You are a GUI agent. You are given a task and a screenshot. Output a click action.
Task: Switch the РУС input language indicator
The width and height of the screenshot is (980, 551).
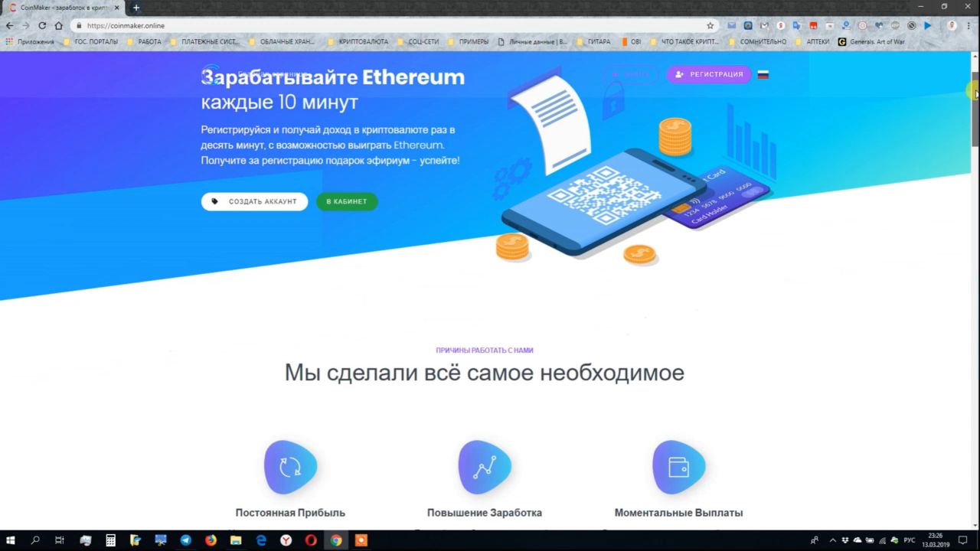[910, 540]
